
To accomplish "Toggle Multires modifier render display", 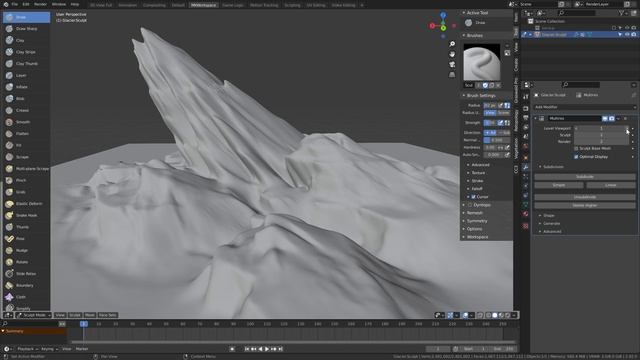I will (611, 118).
